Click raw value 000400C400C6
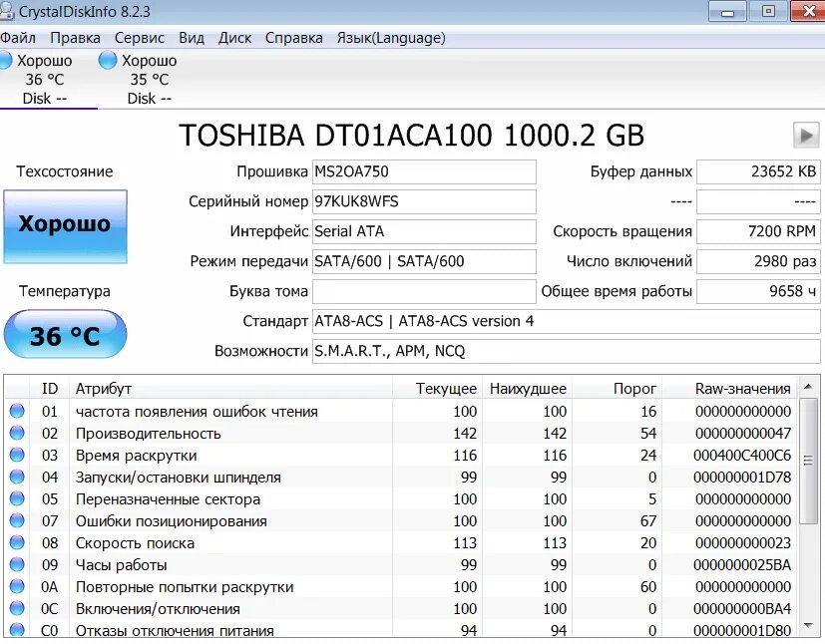Screen dimensions: 825x644 coord(742,456)
